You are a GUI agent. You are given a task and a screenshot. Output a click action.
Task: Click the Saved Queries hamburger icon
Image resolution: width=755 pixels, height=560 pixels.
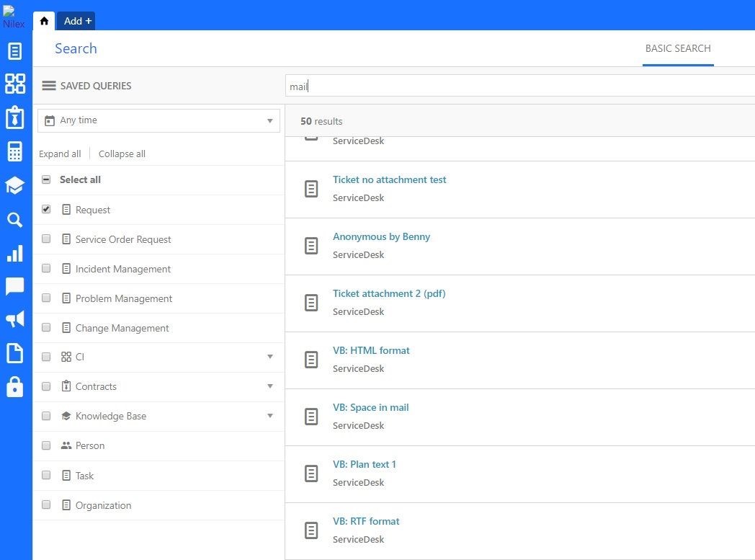[x=49, y=86]
